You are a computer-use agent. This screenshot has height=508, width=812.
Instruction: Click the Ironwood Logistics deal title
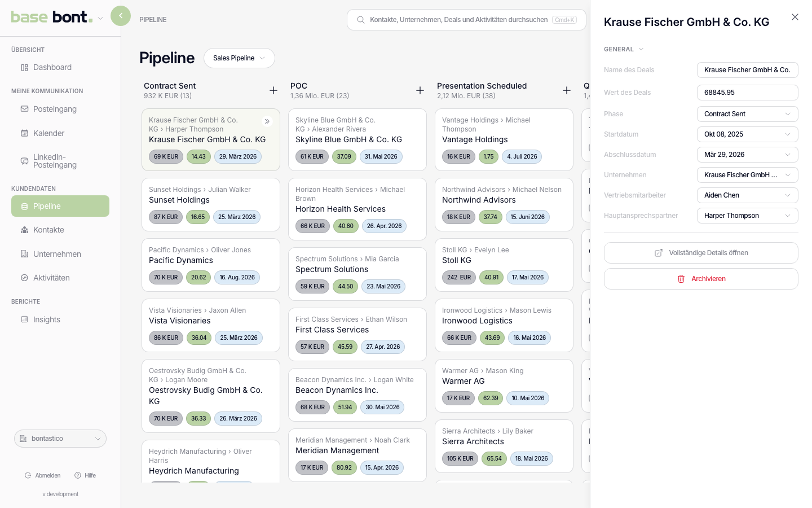click(477, 321)
